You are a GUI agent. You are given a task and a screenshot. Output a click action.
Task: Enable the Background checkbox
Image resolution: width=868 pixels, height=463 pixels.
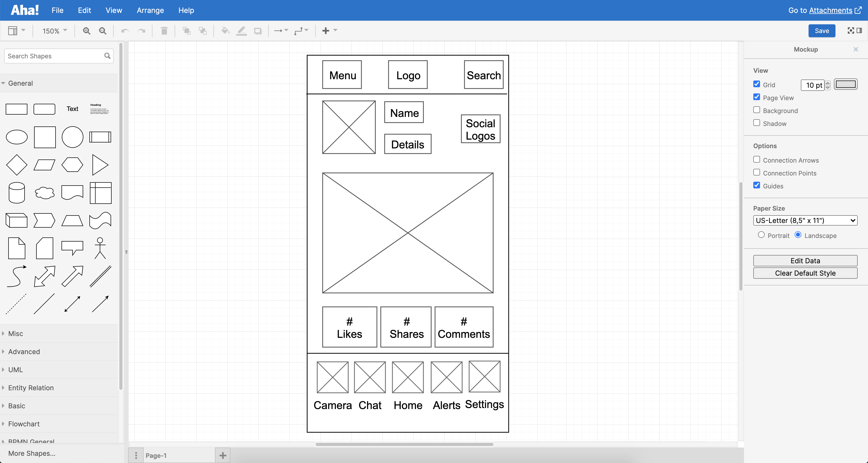[756, 110]
